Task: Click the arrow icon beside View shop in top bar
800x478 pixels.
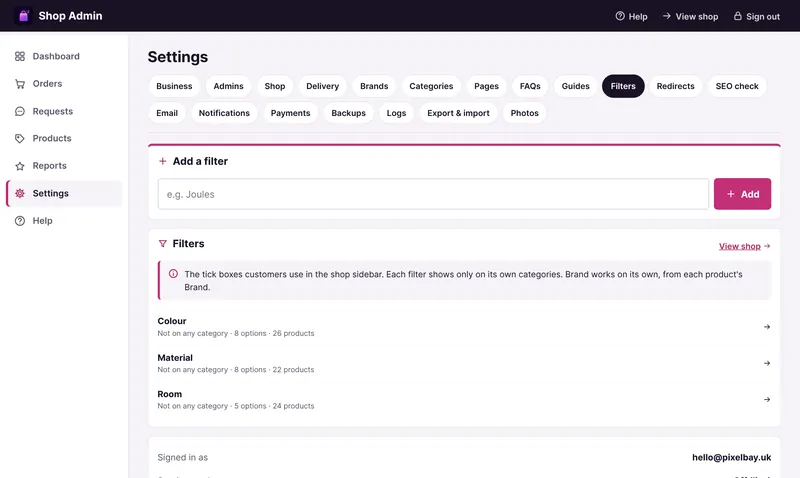Action: 666,16
